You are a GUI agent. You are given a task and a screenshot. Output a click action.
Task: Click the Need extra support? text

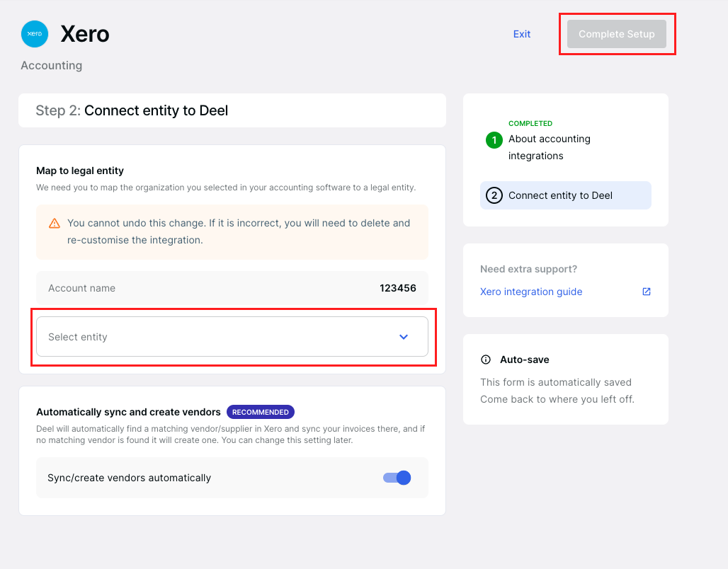[x=528, y=269]
